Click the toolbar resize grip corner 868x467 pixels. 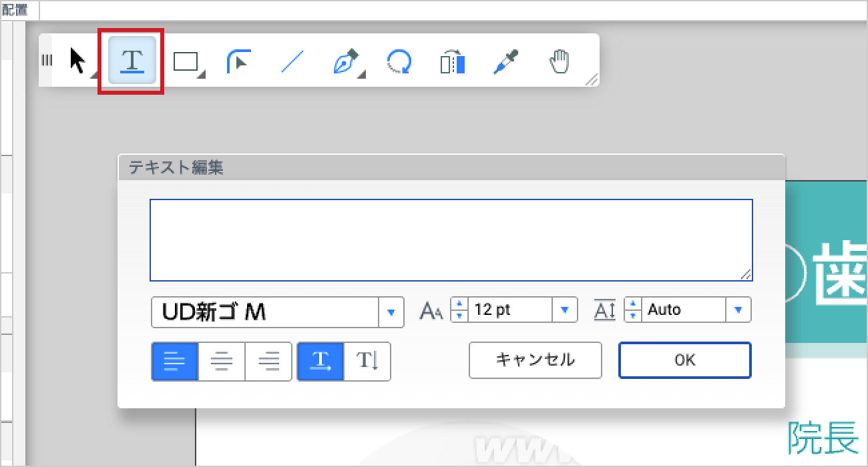(592, 79)
